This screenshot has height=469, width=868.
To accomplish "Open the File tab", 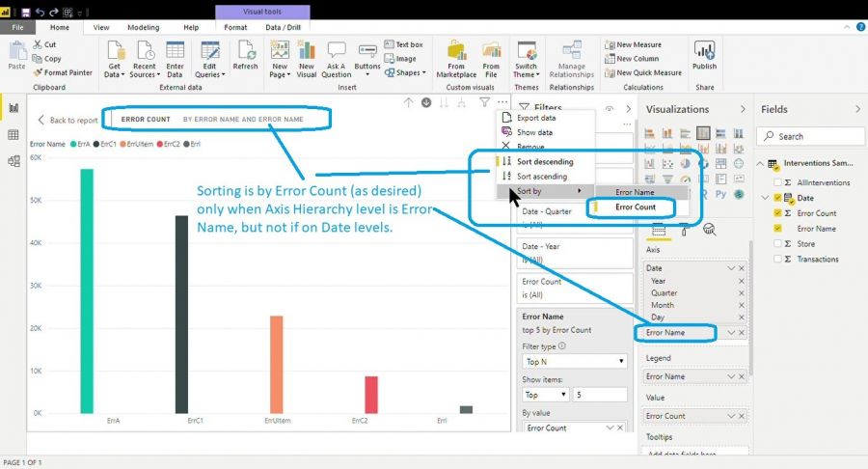I will point(17,27).
